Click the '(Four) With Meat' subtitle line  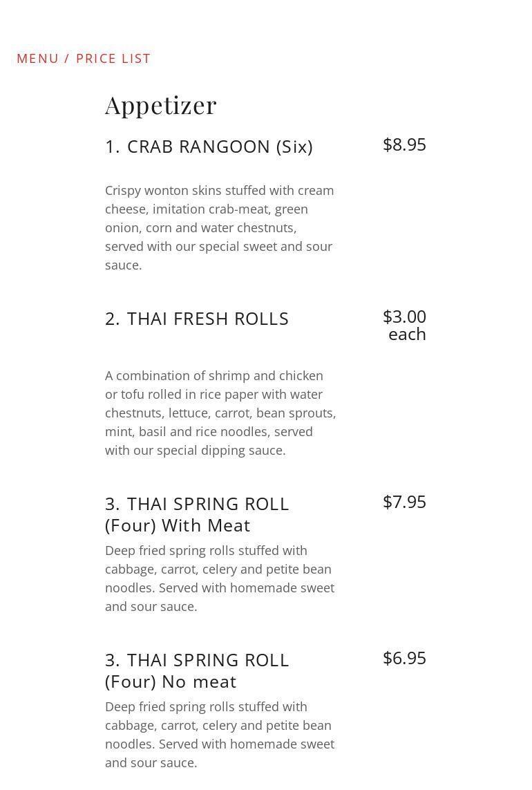tap(178, 525)
